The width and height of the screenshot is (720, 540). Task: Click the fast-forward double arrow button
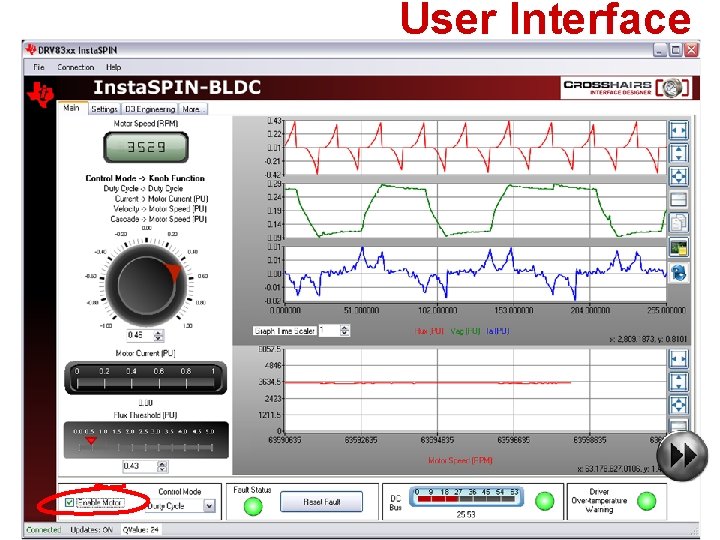pyautogui.click(x=682, y=456)
